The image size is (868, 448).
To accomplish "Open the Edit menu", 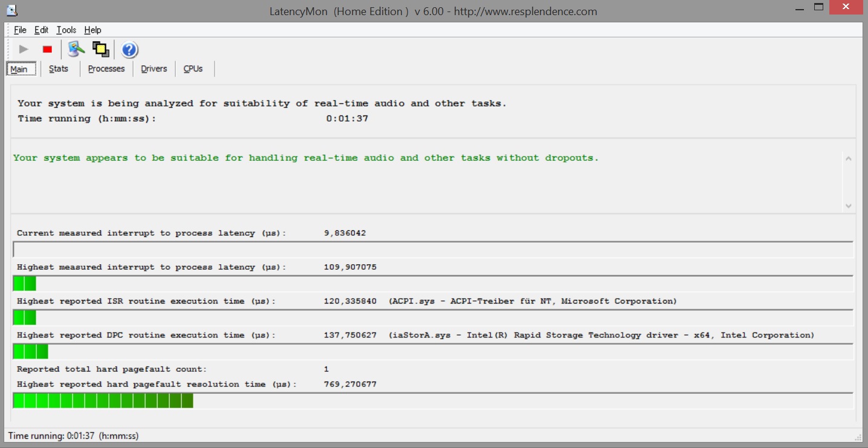I will pyautogui.click(x=41, y=30).
